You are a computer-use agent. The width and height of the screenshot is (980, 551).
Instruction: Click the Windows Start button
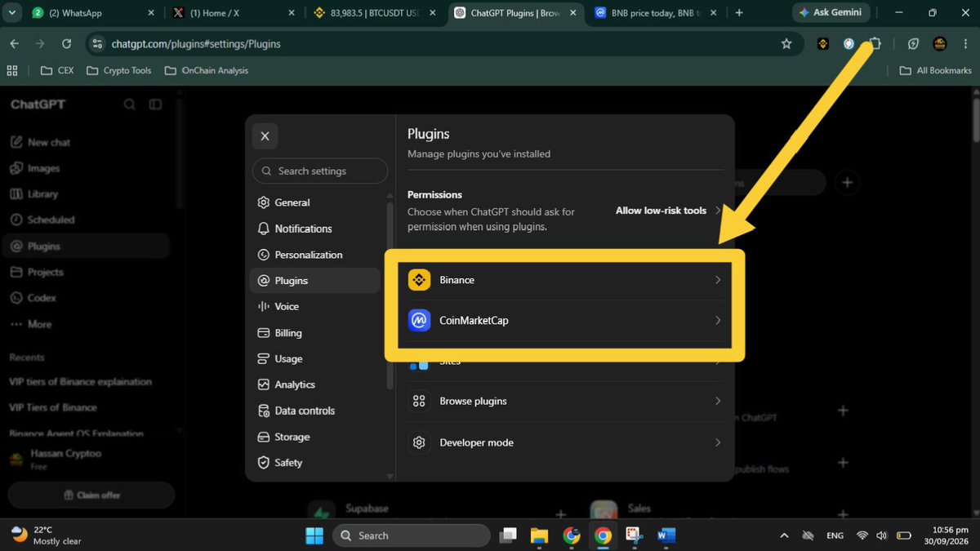coord(314,535)
